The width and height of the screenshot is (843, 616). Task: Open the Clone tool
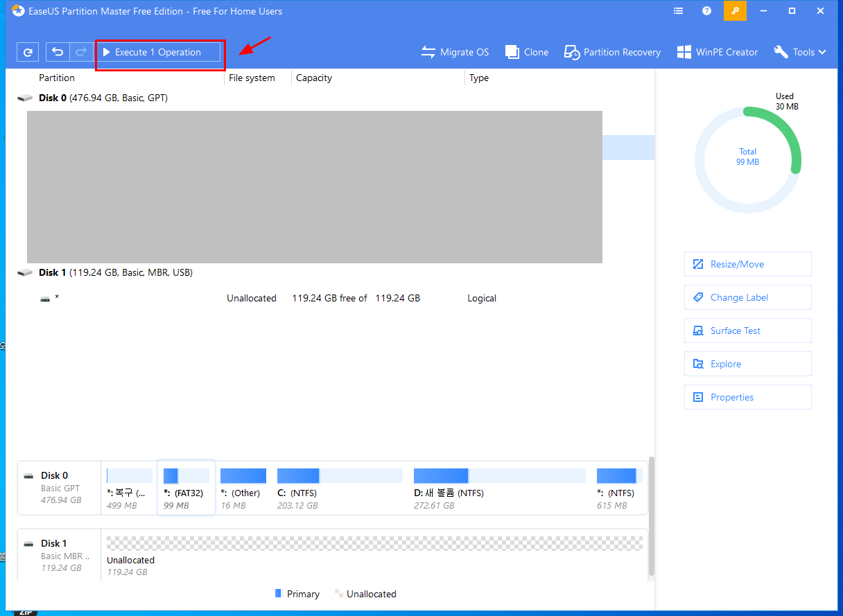pos(527,52)
